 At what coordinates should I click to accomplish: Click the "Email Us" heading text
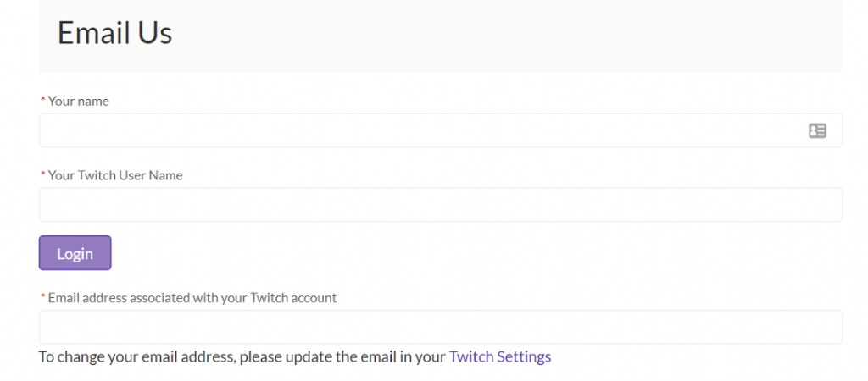(114, 33)
